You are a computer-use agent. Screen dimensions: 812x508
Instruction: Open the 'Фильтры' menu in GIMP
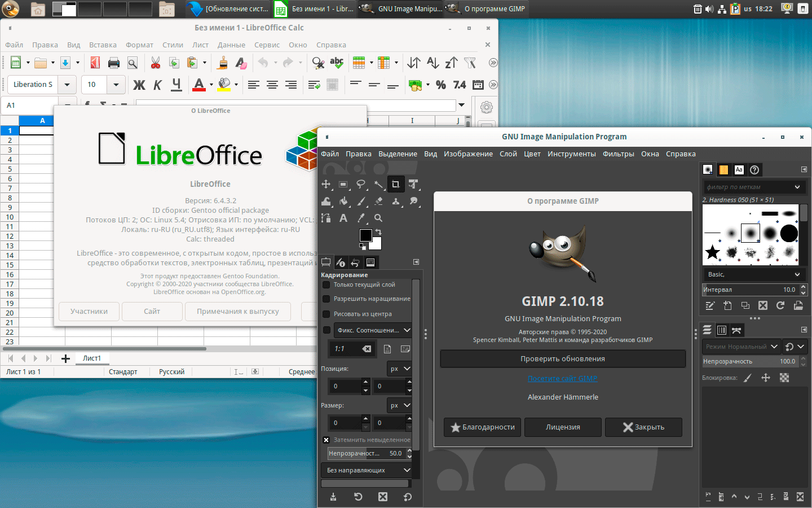click(x=618, y=154)
